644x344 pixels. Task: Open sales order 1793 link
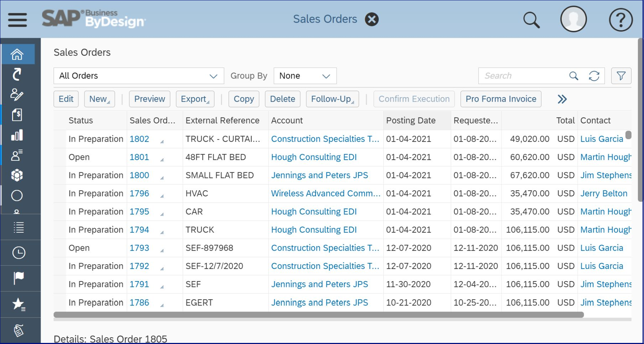[x=140, y=248]
